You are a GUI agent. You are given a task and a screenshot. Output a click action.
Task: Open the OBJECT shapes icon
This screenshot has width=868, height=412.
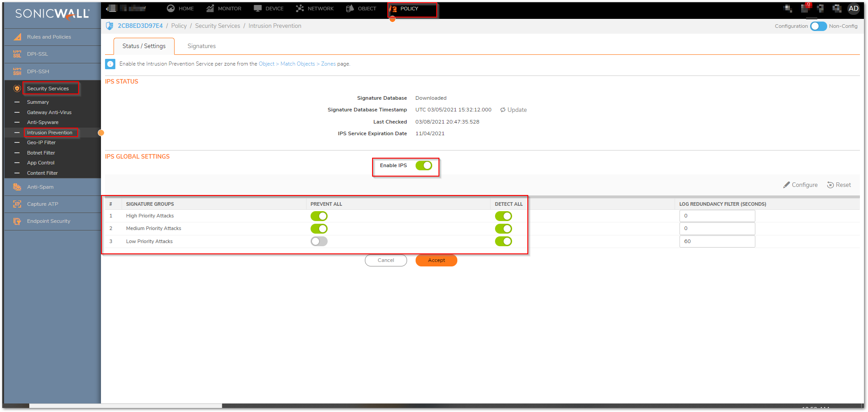click(350, 9)
